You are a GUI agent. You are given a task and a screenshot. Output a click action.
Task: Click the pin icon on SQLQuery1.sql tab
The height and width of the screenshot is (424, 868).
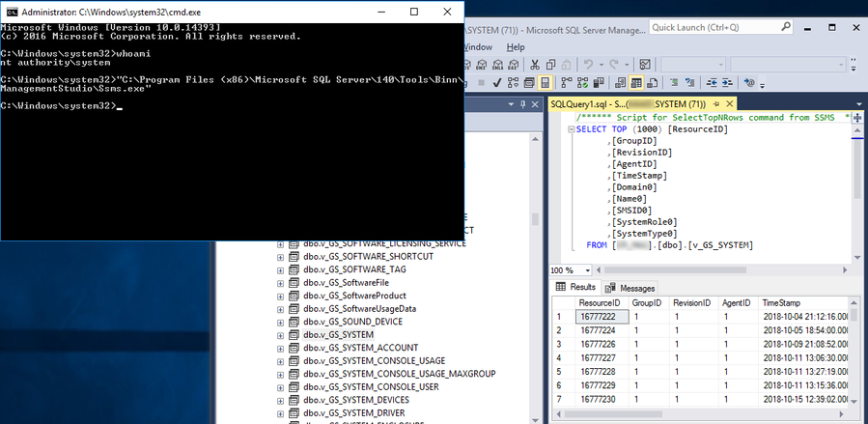point(716,103)
